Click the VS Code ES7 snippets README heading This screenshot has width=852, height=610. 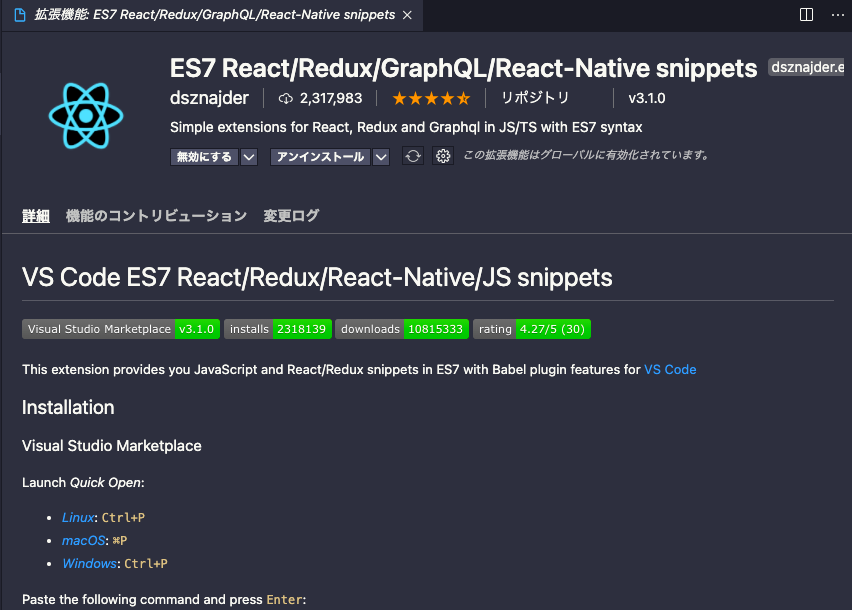(x=317, y=278)
